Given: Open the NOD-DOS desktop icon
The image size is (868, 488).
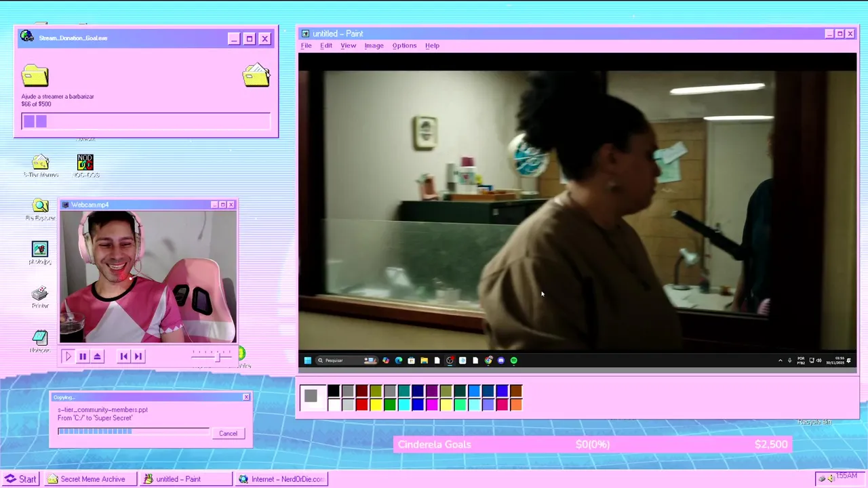Looking at the screenshot, I should [85, 166].
